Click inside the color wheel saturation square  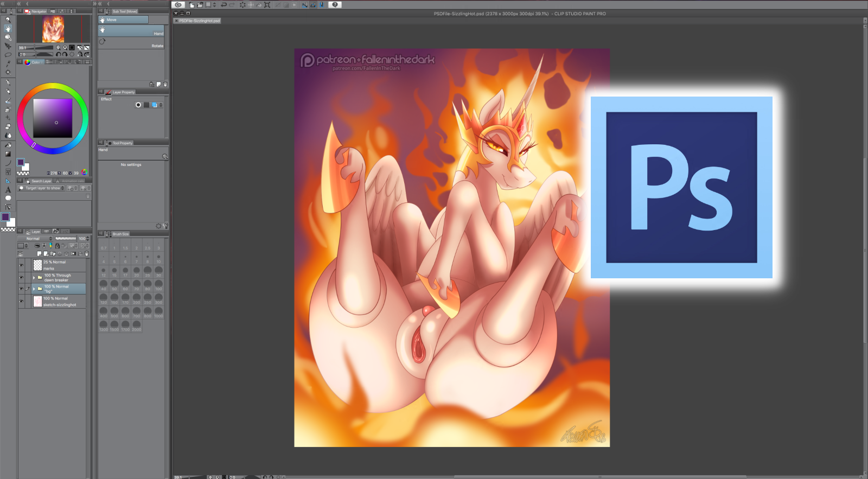click(53, 118)
